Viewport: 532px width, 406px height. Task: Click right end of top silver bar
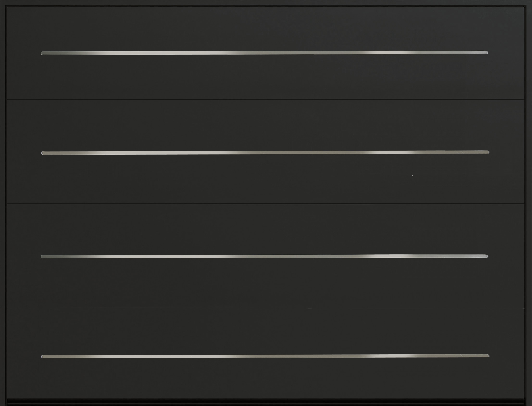(x=486, y=52)
